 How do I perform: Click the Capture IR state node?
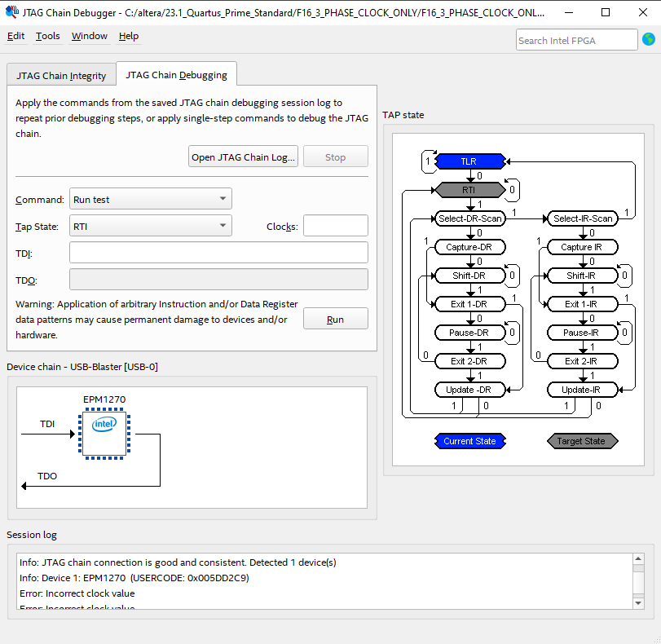tap(583, 247)
